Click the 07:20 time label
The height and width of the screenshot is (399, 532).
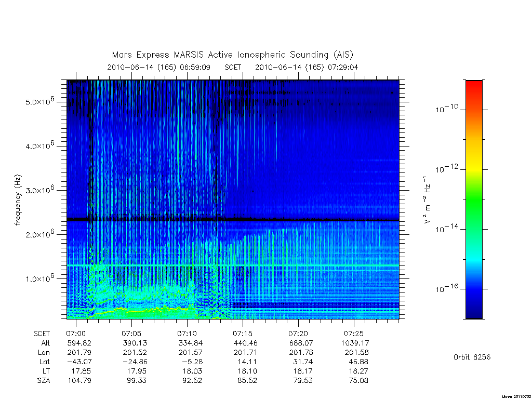pos(298,334)
